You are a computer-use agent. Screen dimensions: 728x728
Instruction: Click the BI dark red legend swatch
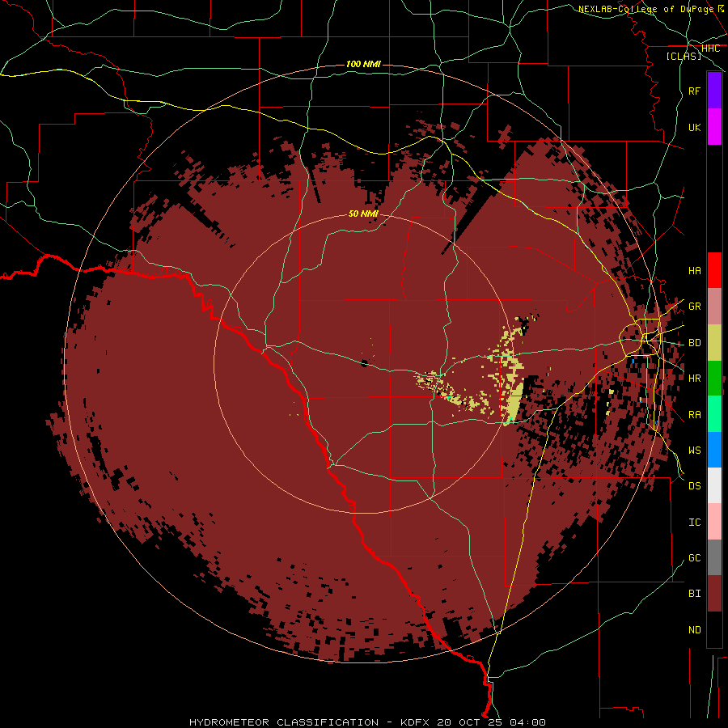point(714,594)
